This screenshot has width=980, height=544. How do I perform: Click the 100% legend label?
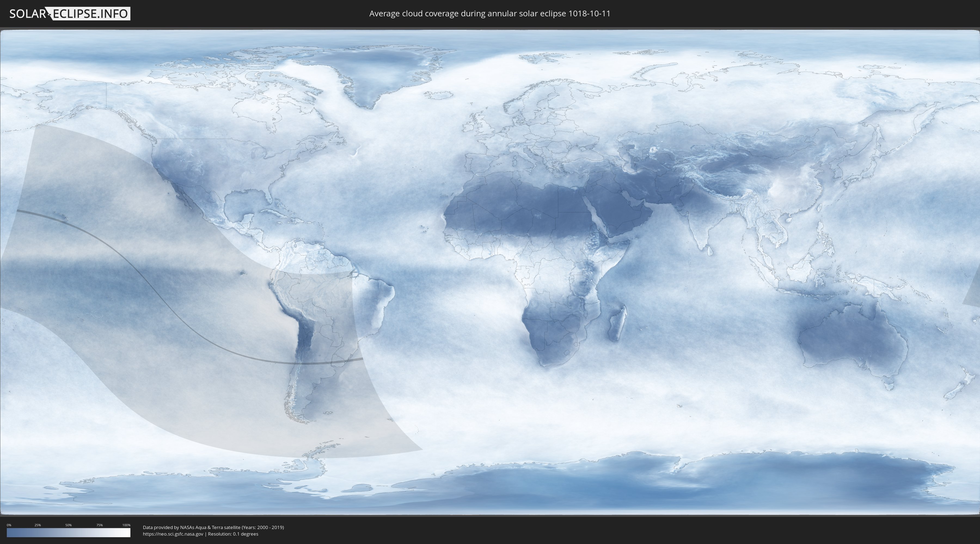point(126,525)
